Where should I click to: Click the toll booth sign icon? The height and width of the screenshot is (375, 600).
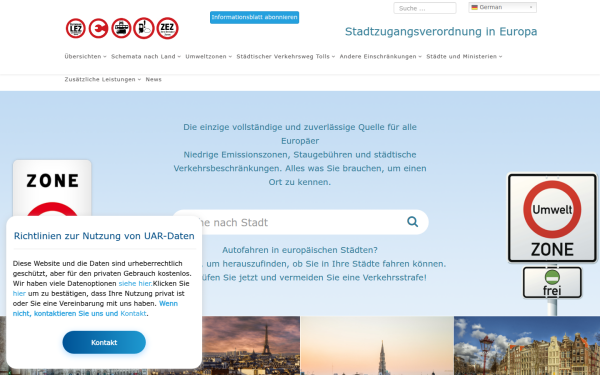121,28
